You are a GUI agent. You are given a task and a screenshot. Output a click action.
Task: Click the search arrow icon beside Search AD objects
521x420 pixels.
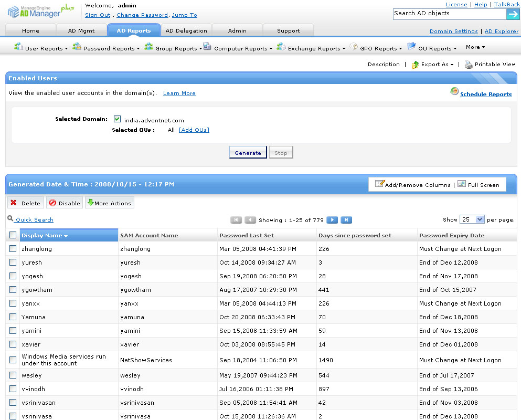513,14
